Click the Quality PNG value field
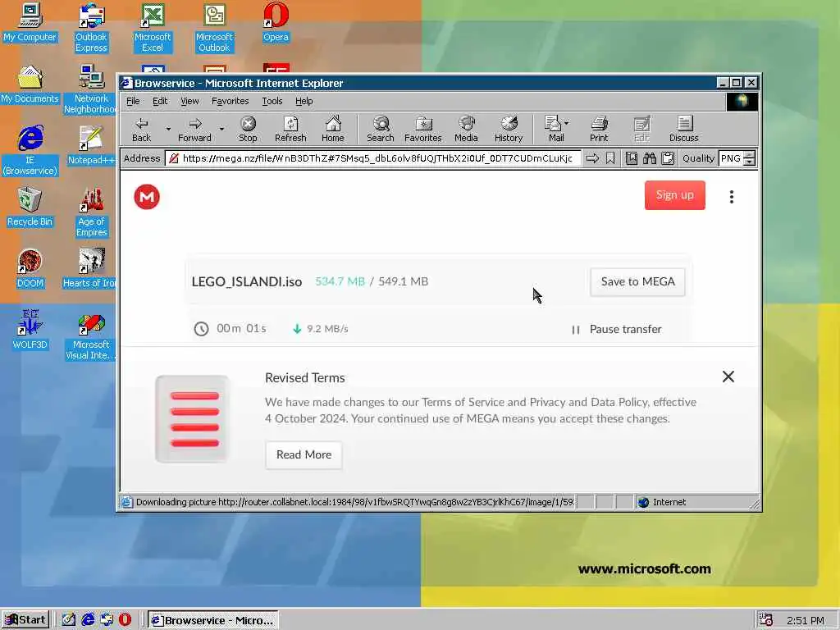The image size is (840, 630). [x=731, y=158]
